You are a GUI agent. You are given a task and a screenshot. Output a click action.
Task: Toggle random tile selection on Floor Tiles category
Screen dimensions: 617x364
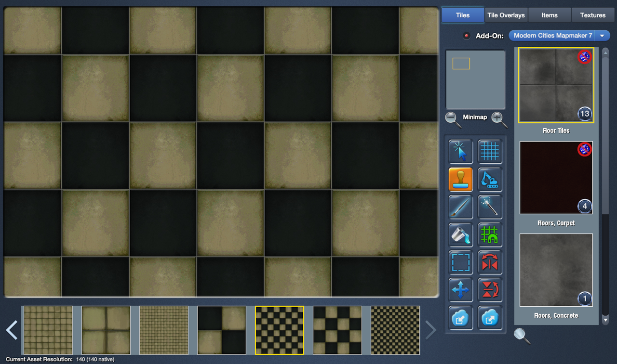(x=584, y=57)
